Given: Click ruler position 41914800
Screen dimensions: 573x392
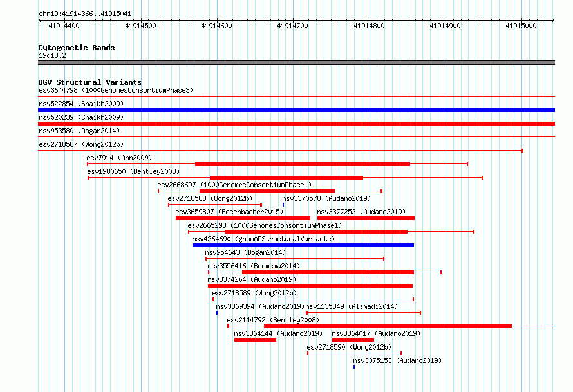Looking at the screenshot, I should 369,26.
